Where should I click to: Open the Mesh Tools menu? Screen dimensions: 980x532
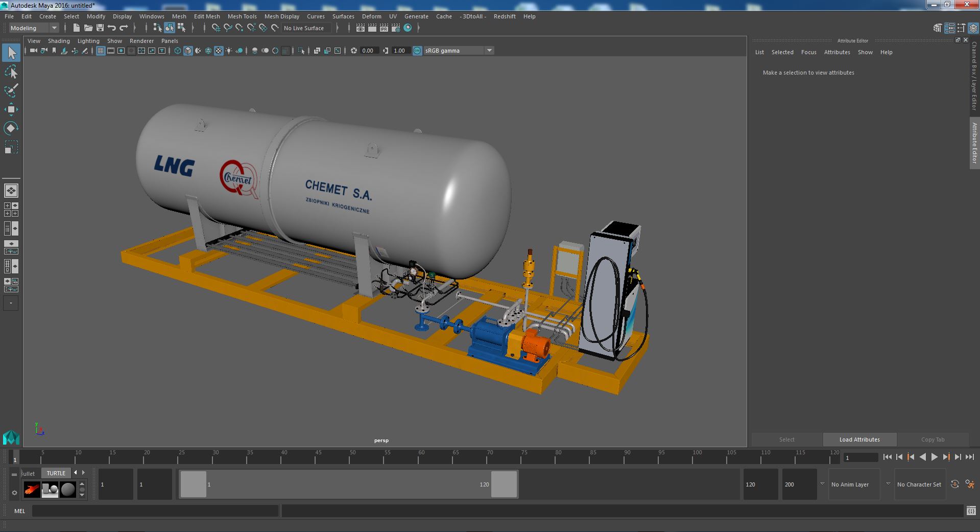click(242, 16)
